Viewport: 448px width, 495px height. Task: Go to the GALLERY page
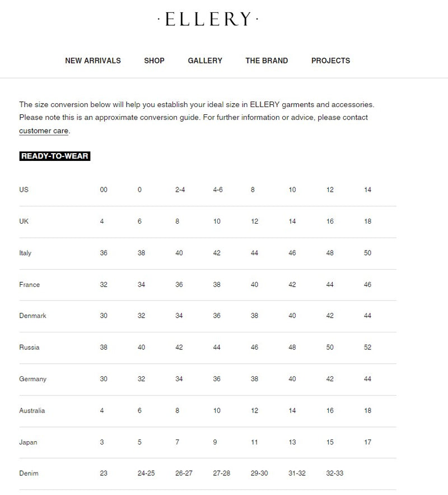click(205, 61)
